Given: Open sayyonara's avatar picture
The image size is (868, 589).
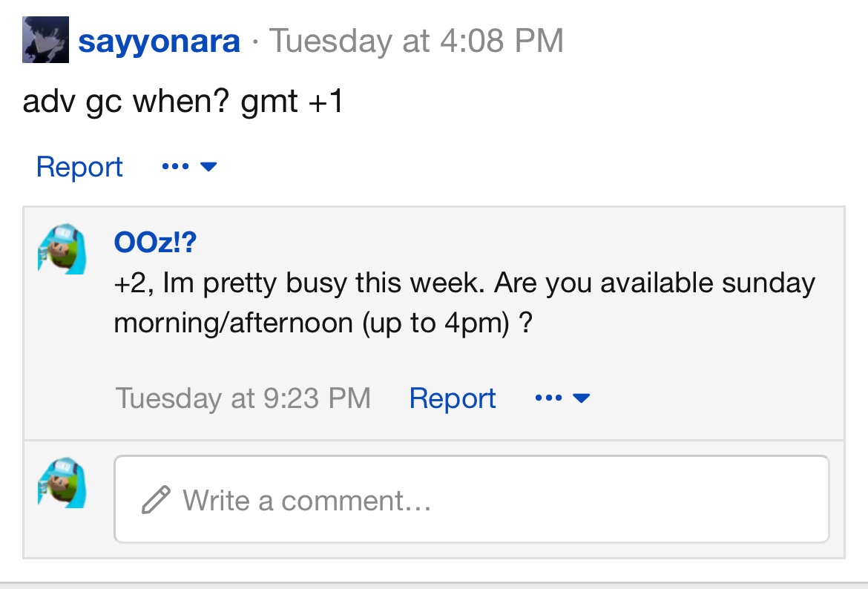Looking at the screenshot, I should (x=45, y=40).
